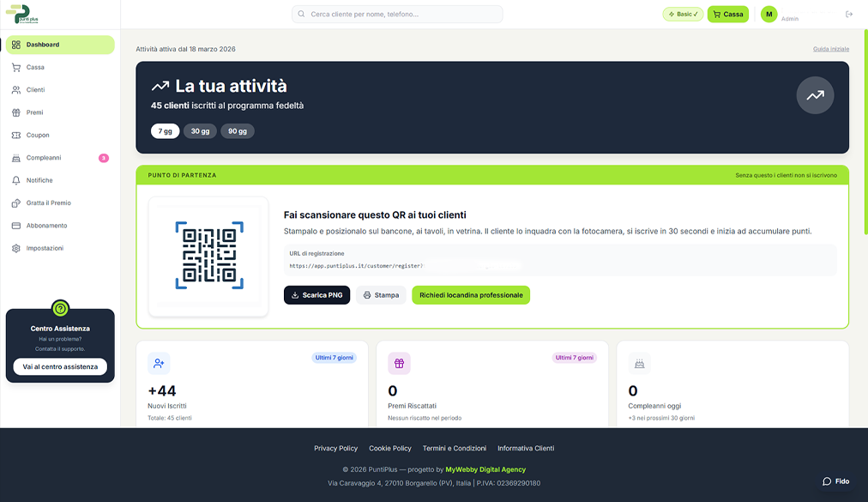Image resolution: width=868 pixels, height=502 pixels.
Task: Click the logout arrow in the header
Action: (x=849, y=14)
